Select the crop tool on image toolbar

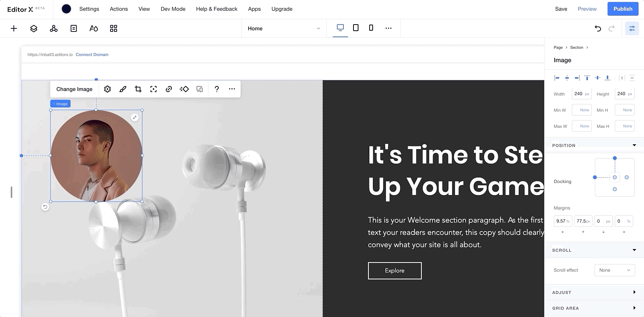(138, 89)
